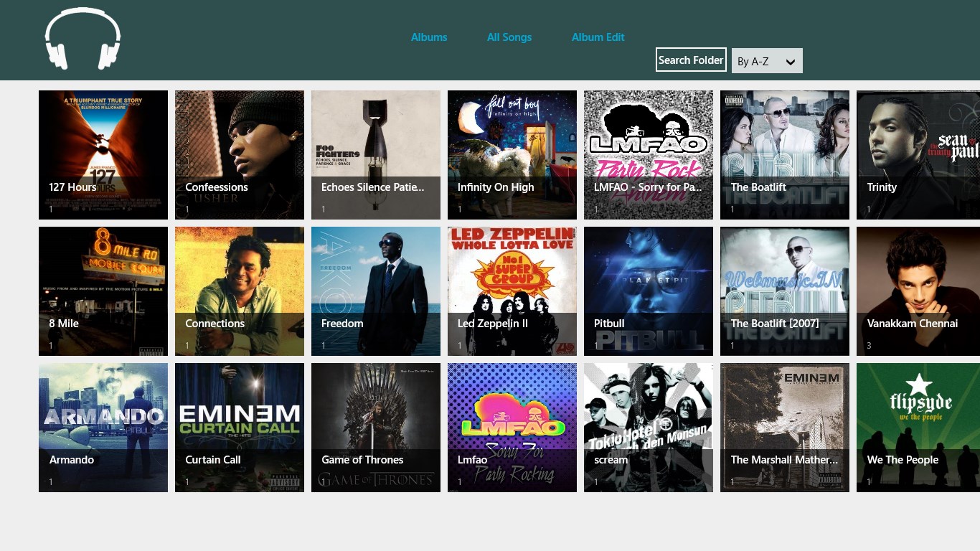Expand the By A-Z sort dropdown

767,61
